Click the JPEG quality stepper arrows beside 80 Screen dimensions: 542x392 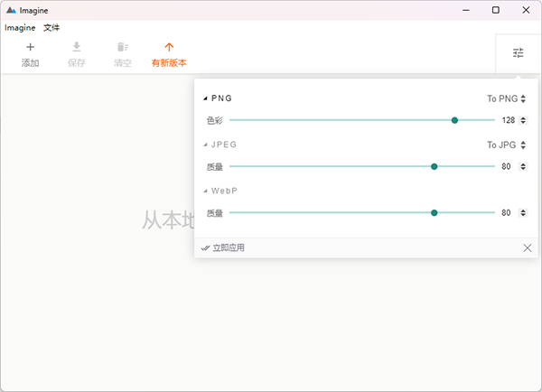click(x=523, y=166)
